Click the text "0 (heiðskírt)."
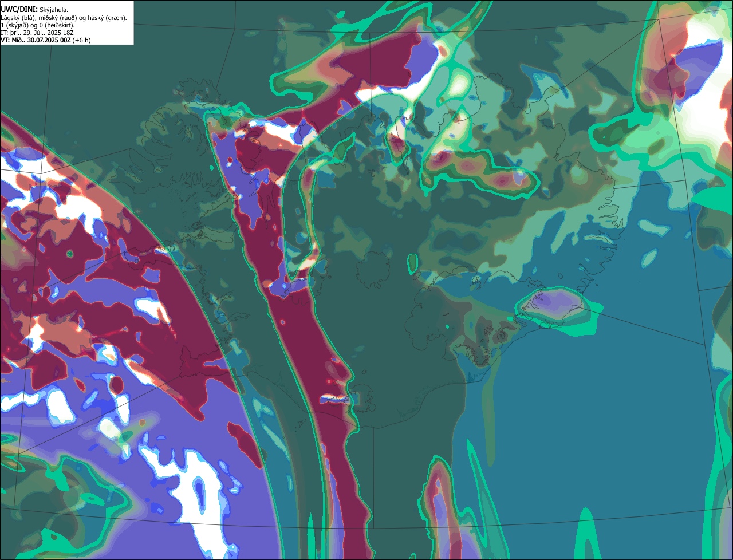Screen dimensions: 733x560 57,25
